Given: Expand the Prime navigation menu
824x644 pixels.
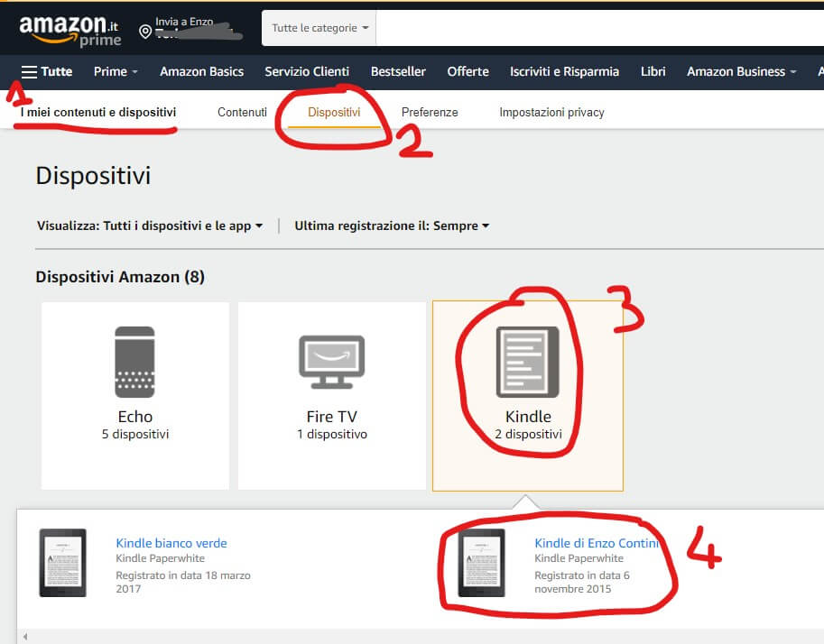Looking at the screenshot, I should tap(116, 71).
